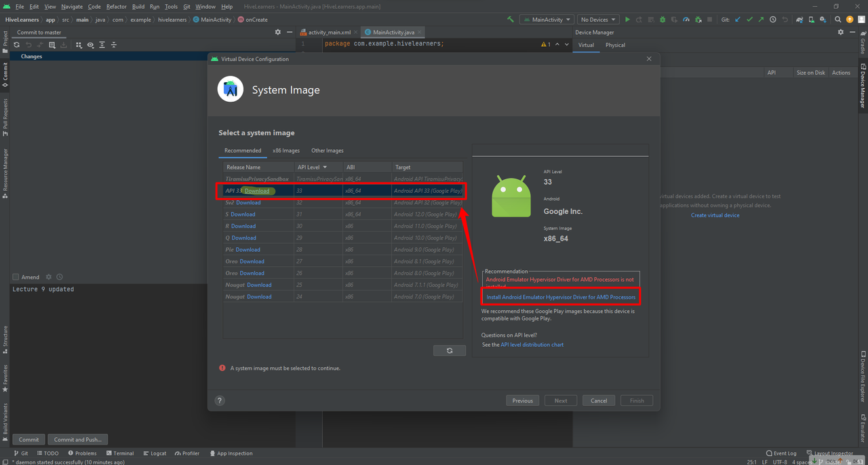This screenshot has width=868, height=465.
Task: Open Git Show History clock icon
Action: (x=773, y=20)
